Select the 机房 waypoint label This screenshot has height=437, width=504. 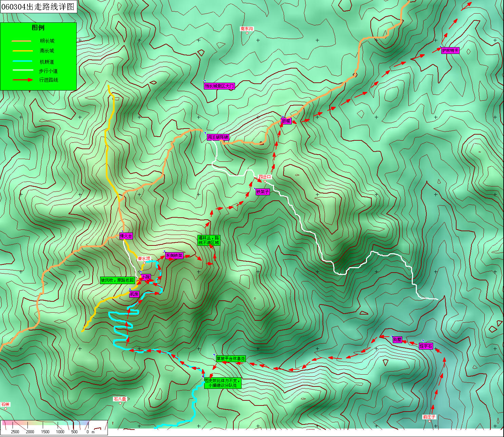[x=134, y=294]
